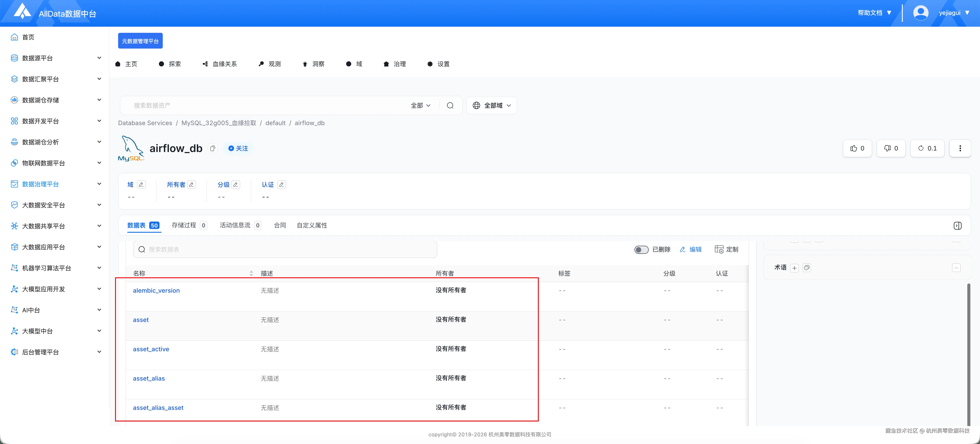Expand the 大数据共享平台 menu

click(x=99, y=226)
